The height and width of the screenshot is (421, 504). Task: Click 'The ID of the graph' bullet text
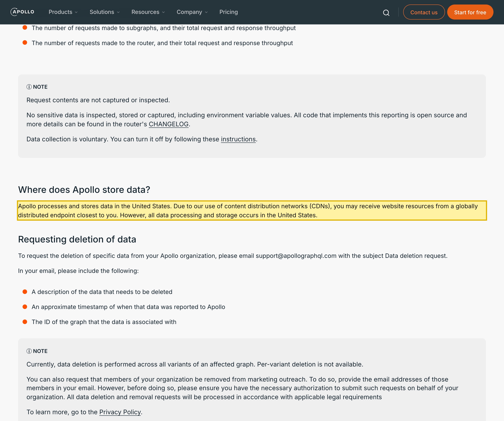(x=104, y=322)
